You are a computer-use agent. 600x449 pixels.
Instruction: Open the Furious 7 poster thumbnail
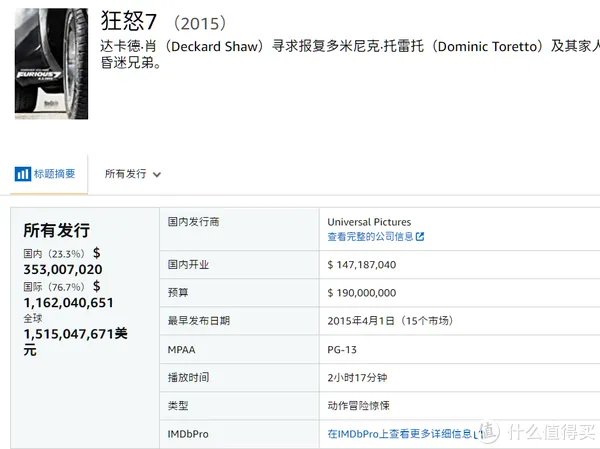tap(51, 64)
